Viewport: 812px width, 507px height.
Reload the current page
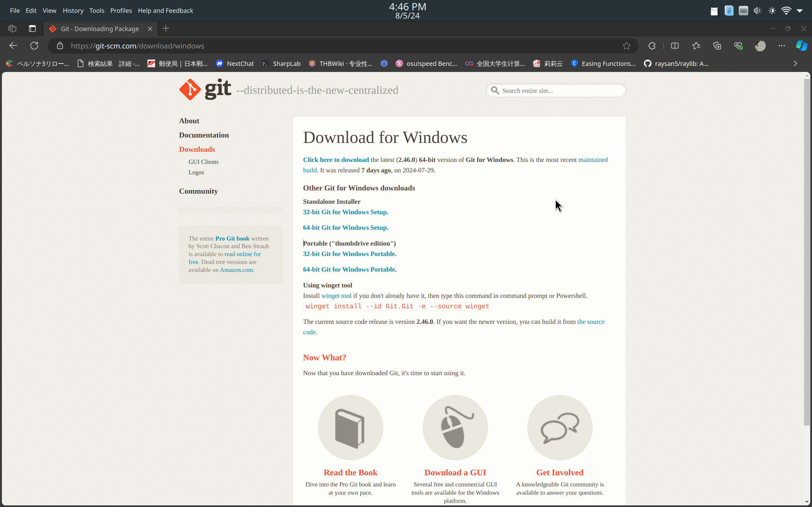(34, 46)
